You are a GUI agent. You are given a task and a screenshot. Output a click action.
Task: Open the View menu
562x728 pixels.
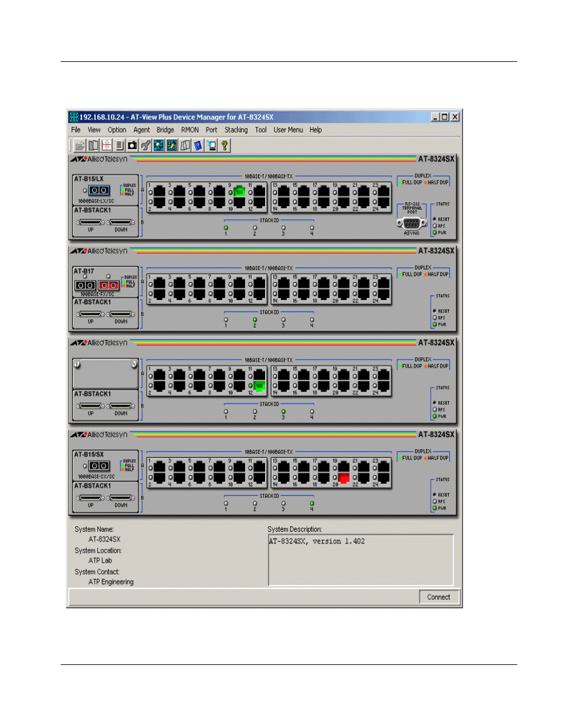coord(94,130)
